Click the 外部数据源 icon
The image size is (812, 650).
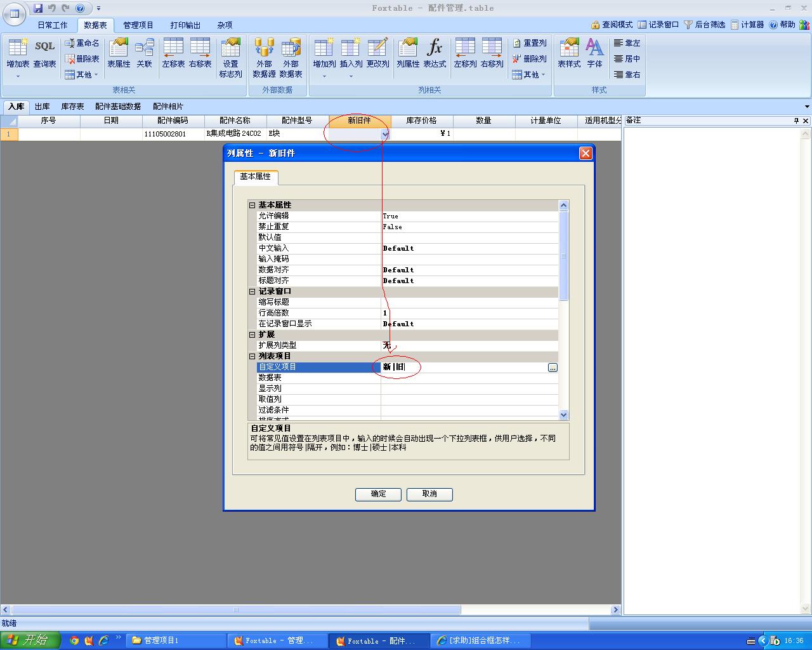click(264, 58)
